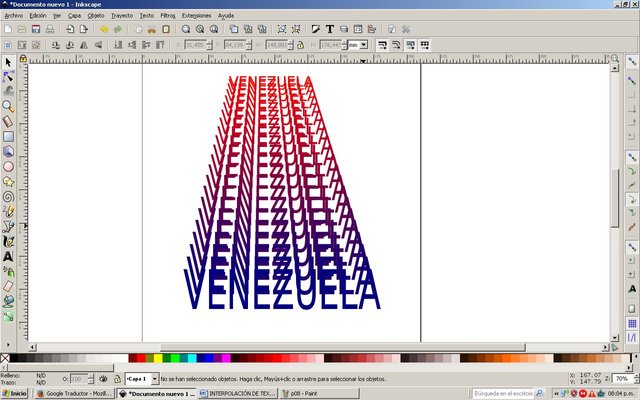Open the Edición menu
Viewport: 640px width, 400px height.
pos(38,16)
